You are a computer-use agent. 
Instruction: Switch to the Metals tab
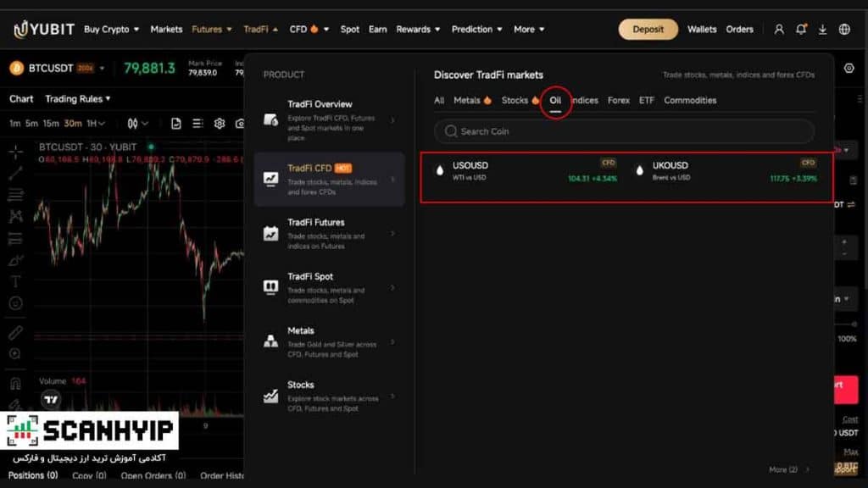pos(471,100)
